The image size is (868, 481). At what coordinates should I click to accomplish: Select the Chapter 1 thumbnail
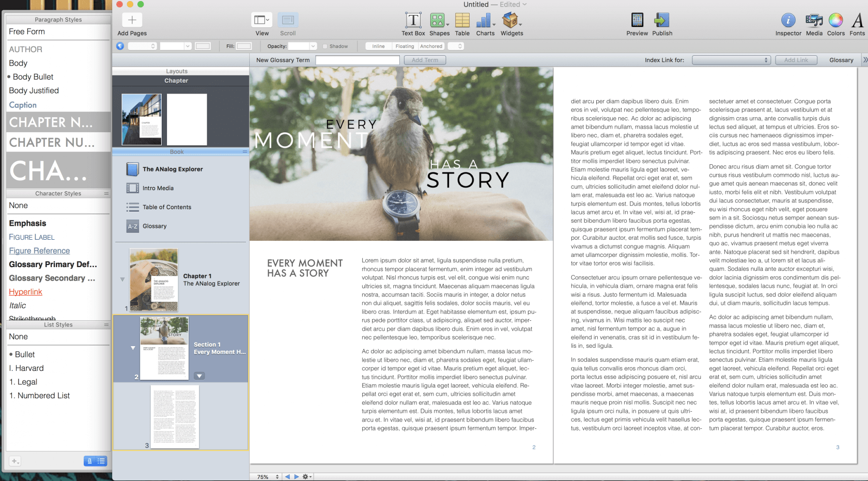(x=154, y=280)
